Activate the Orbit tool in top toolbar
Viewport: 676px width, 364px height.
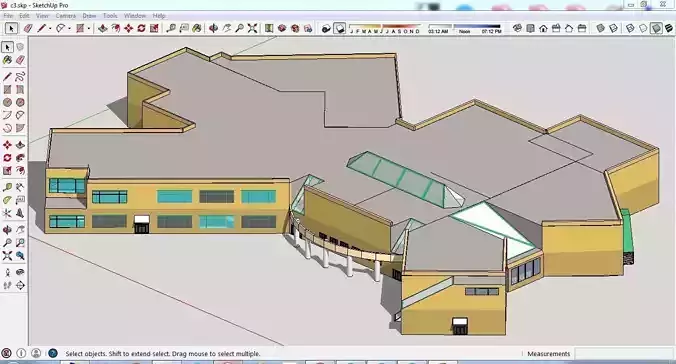pyautogui.click(x=213, y=28)
